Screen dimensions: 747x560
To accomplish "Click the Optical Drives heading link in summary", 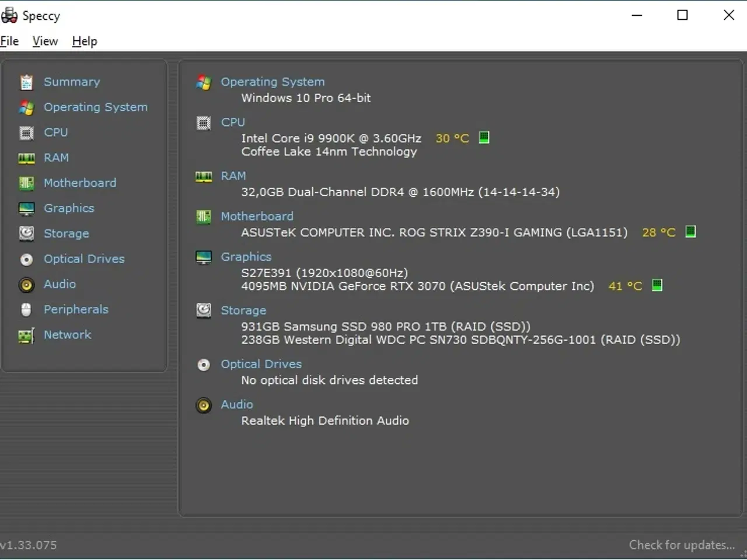I will 261,364.
